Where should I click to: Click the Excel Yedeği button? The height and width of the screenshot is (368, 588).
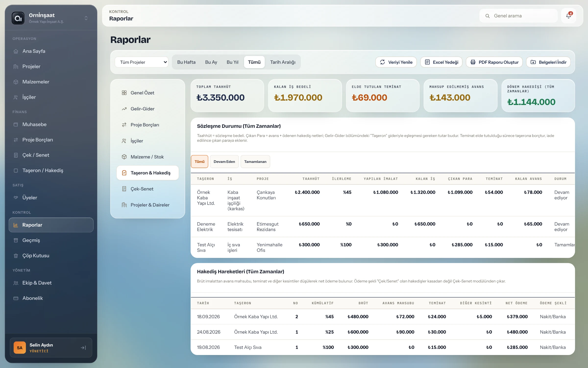441,62
